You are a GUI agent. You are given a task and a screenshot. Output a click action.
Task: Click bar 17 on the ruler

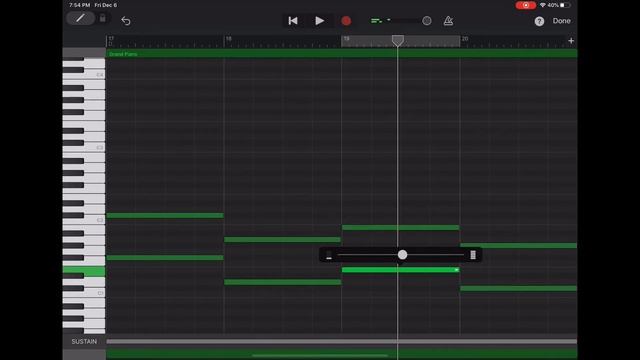(111, 39)
